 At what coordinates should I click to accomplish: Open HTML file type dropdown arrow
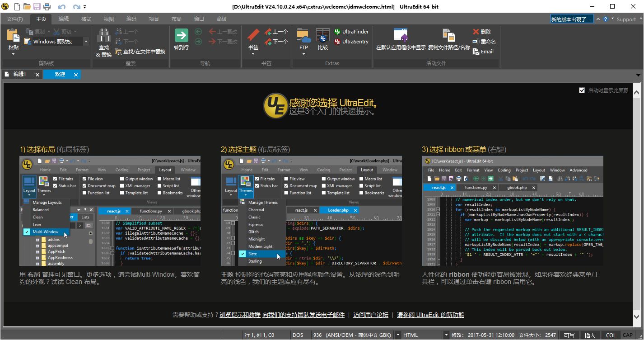(446, 335)
